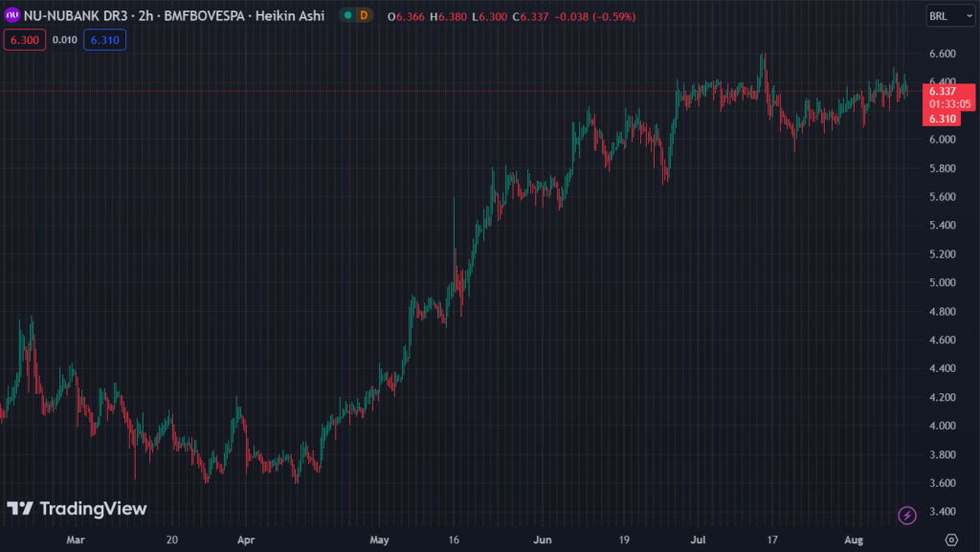Open the NU-NUBANK DR3 symbol title
Image resolution: width=980 pixels, height=552 pixels.
tap(174, 15)
